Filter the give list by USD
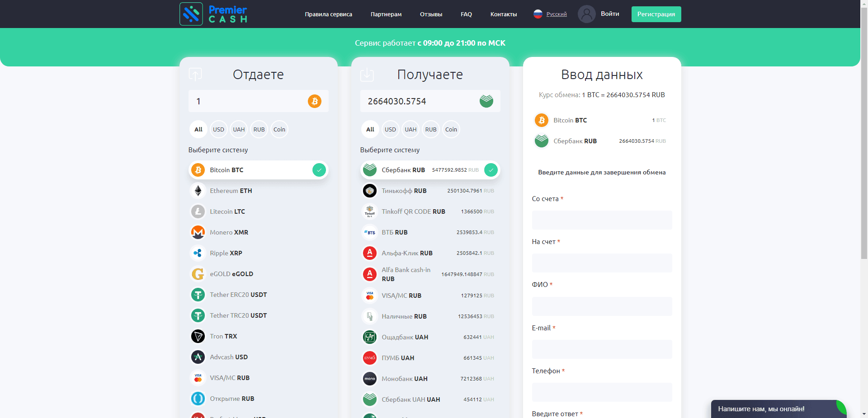The image size is (868, 418). pyautogui.click(x=218, y=129)
